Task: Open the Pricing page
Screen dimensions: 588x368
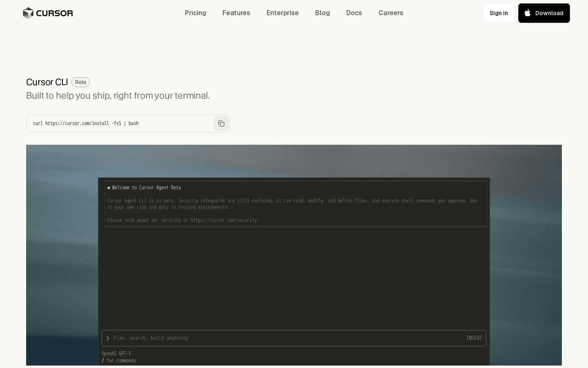Action: (x=196, y=13)
